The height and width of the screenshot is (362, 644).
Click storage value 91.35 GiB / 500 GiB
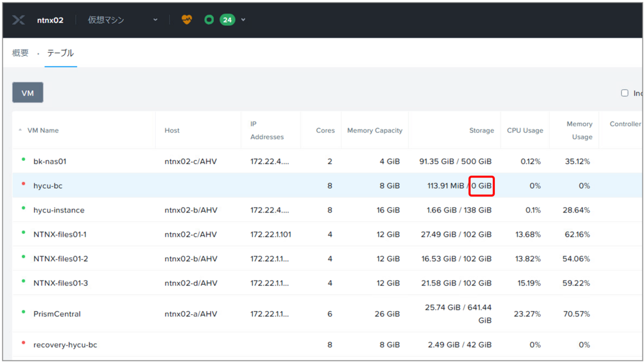pos(456,161)
